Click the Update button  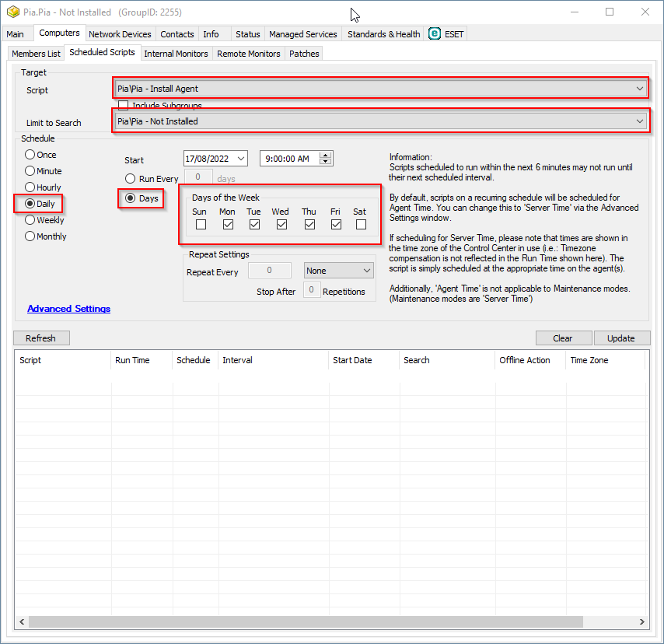coord(621,338)
